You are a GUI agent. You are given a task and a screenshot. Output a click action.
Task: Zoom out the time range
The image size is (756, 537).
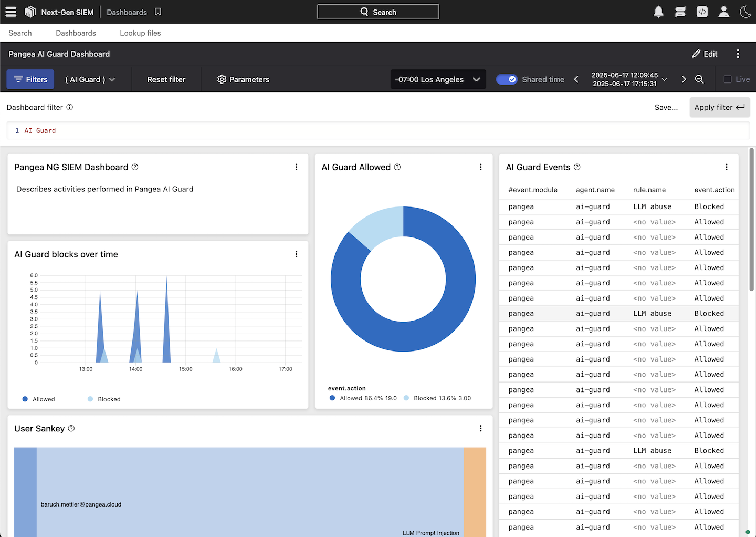699,79
